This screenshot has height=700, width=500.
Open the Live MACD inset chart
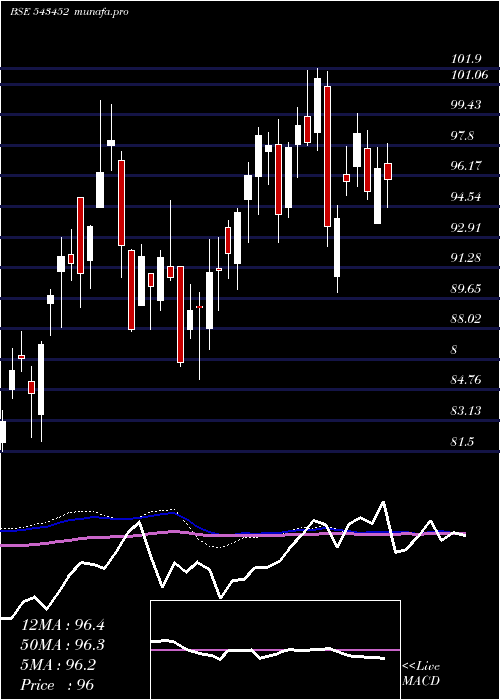[275, 650]
